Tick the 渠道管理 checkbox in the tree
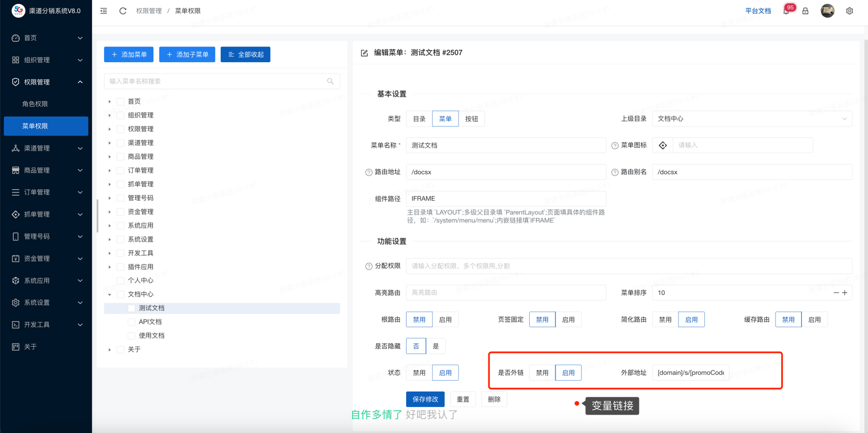 coord(121,143)
